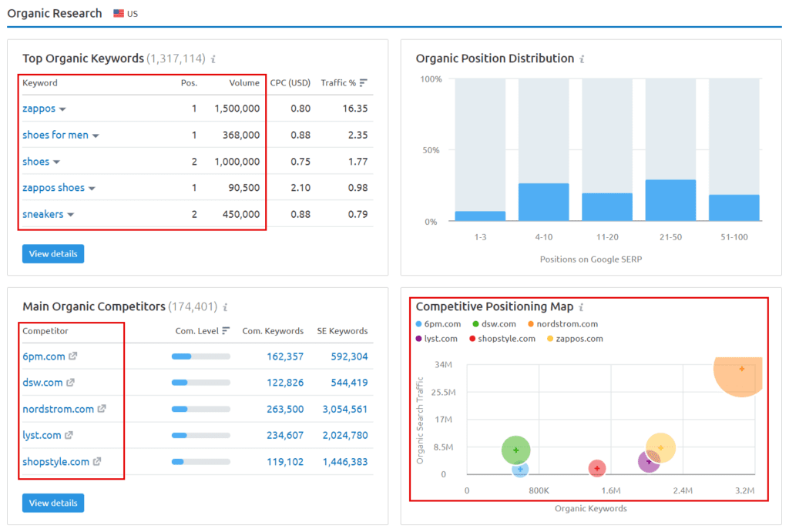This screenshot has height=532, width=789.
Task: Open the sneakers keyword link
Action: coord(43,214)
